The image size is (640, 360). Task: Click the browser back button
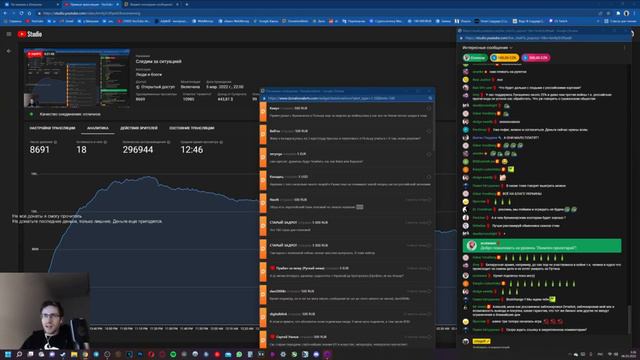point(5,13)
